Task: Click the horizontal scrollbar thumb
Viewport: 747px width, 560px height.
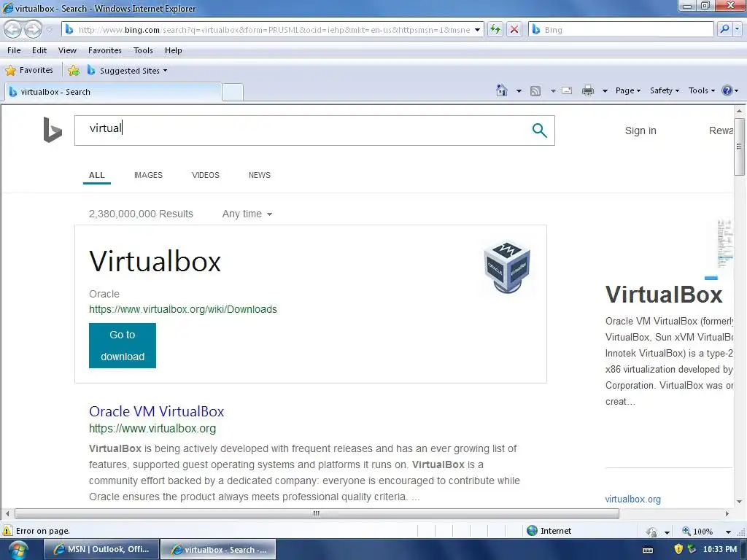Action: click(x=317, y=513)
